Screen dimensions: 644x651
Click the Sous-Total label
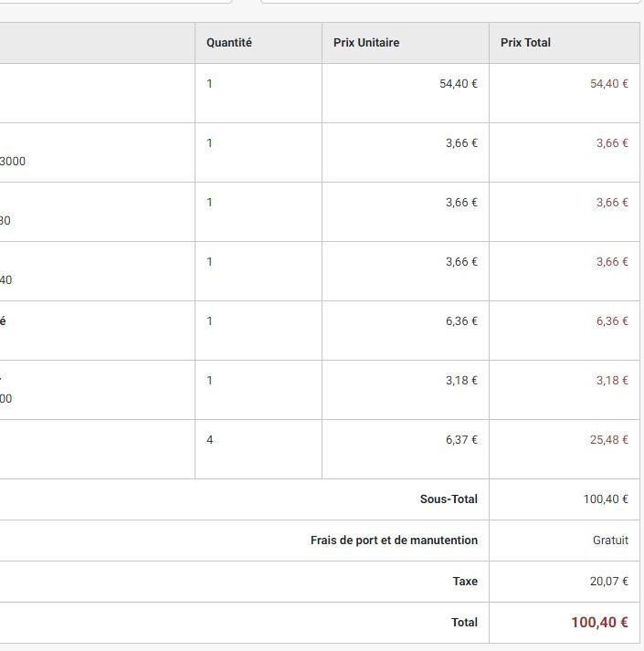pos(449,499)
